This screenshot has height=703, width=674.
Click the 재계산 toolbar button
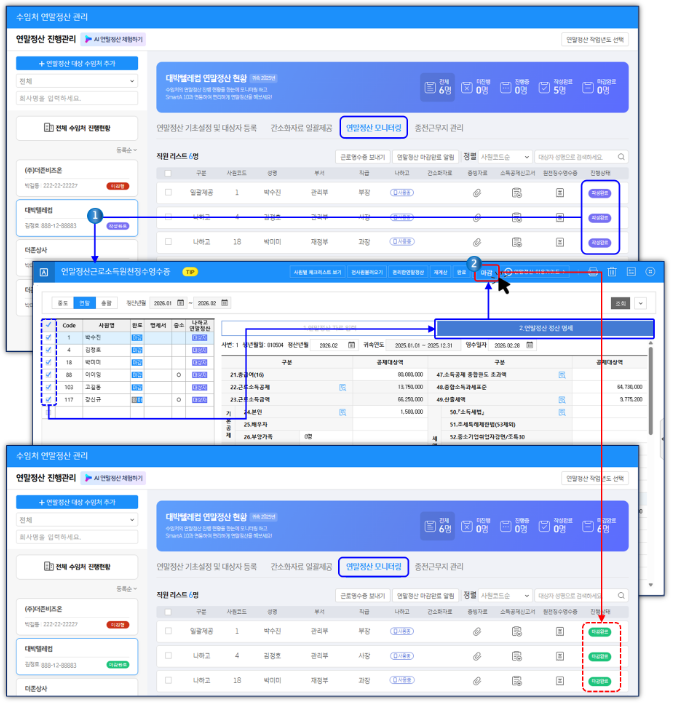[x=440, y=273]
